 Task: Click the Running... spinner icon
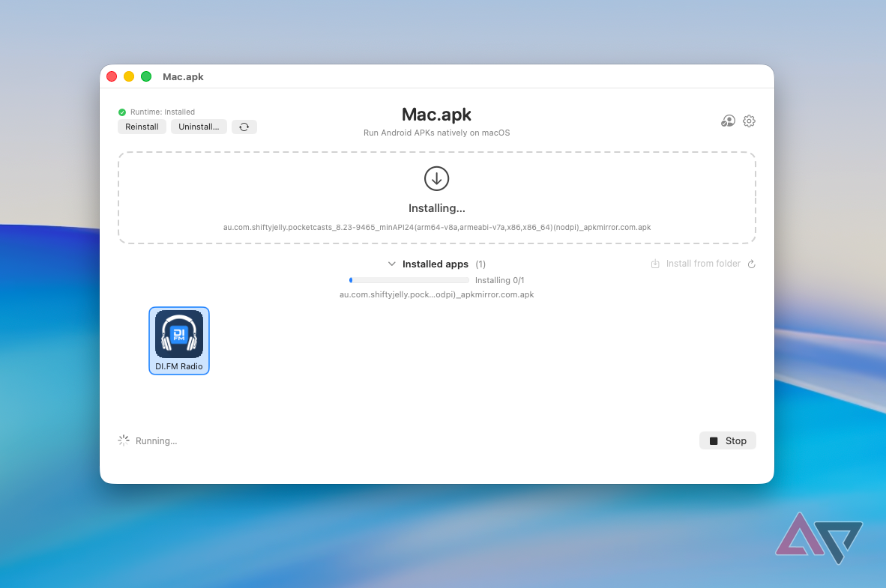click(x=124, y=440)
